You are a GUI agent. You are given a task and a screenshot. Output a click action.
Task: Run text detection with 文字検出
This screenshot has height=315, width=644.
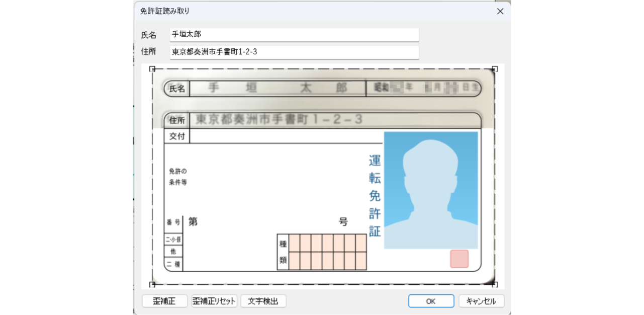[263, 301]
